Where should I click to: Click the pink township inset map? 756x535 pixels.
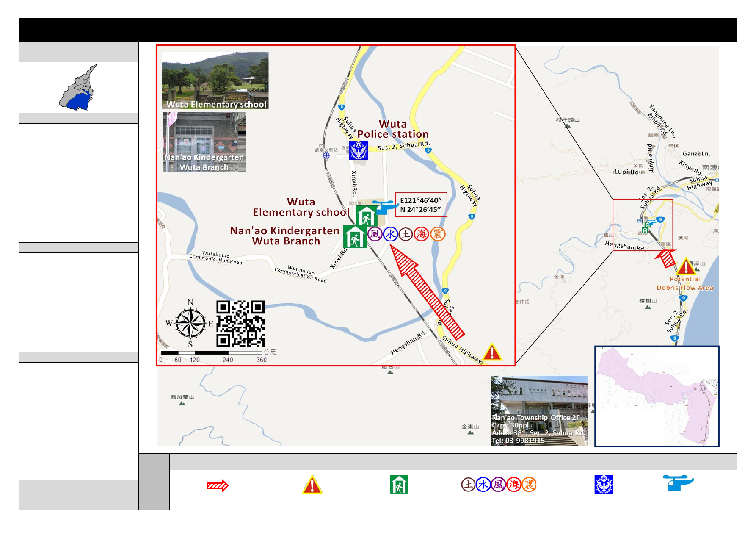coord(657,396)
